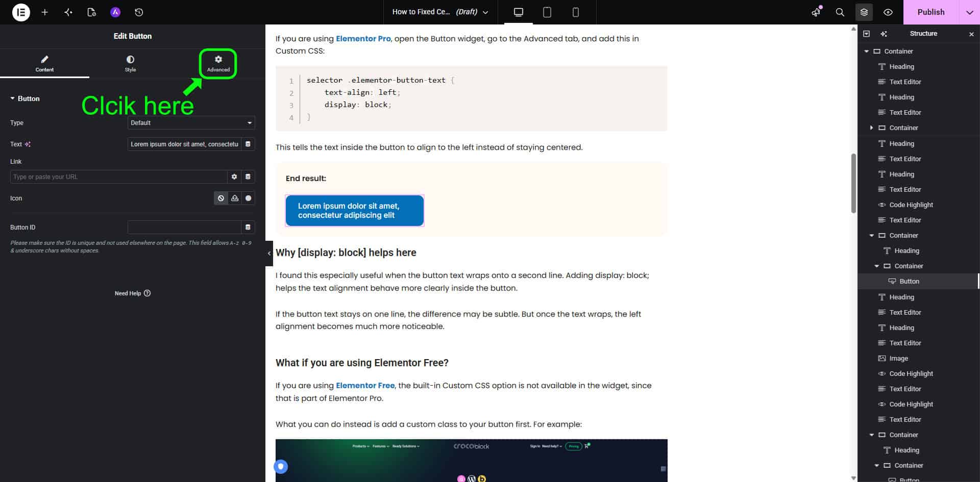Select the highlighted Button item in Structure

[918, 282]
